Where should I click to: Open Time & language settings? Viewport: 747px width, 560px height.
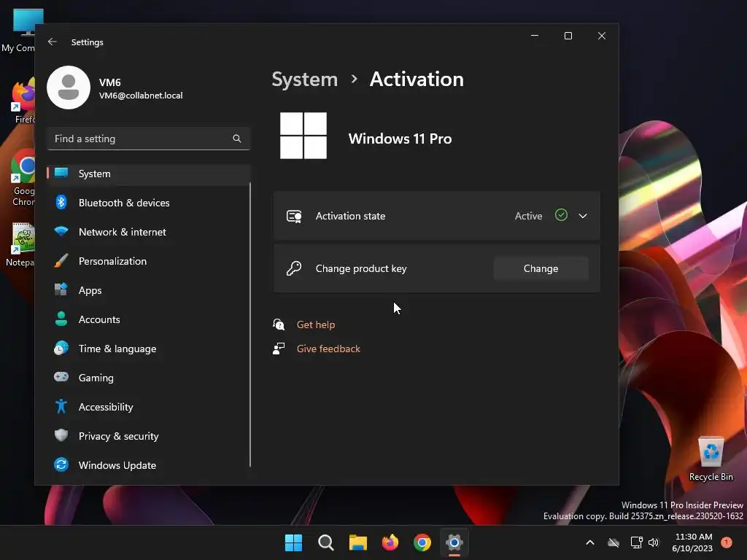149,348
